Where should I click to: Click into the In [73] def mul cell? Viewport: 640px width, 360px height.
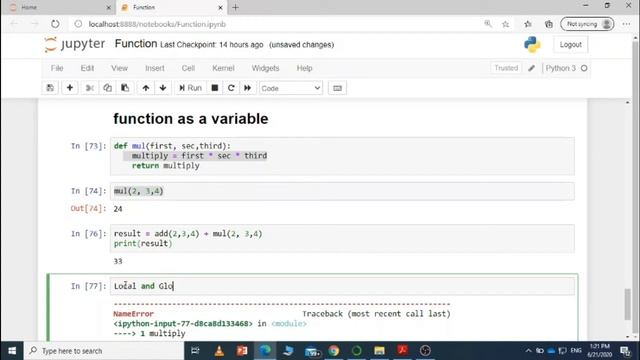[x=342, y=156]
